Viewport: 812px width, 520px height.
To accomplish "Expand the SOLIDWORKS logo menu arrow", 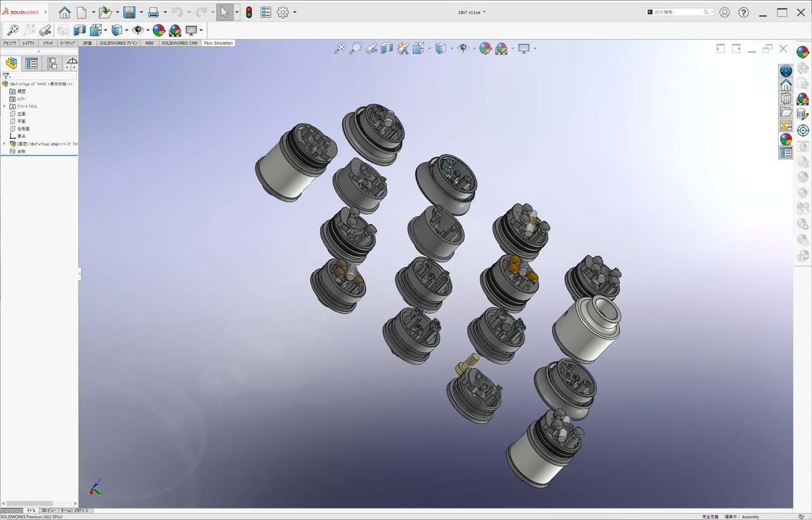I will pos(46,12).
